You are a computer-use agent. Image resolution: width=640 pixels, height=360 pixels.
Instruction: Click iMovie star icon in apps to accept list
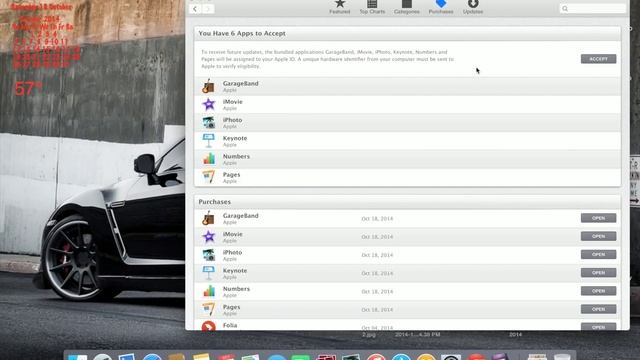coord(209,104)
